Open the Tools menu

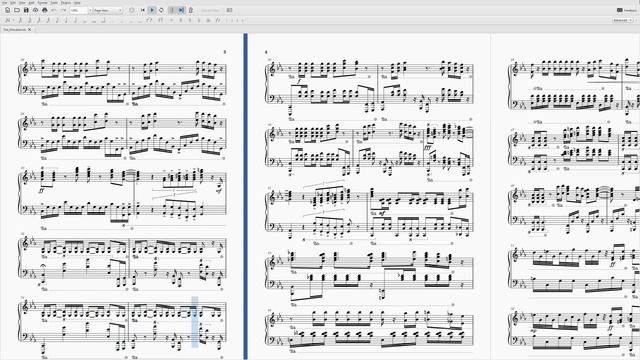(x=54, y=3)
